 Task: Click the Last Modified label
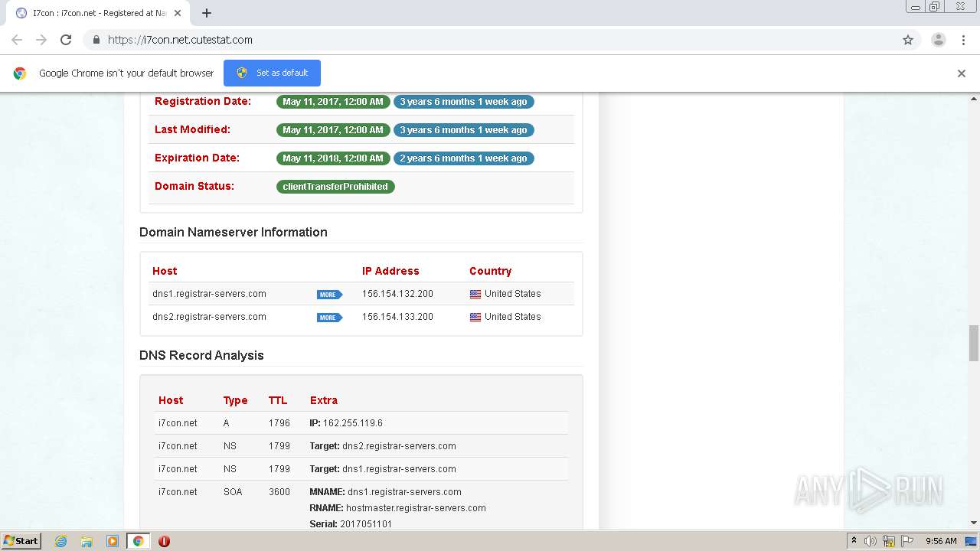coord(192,129)
